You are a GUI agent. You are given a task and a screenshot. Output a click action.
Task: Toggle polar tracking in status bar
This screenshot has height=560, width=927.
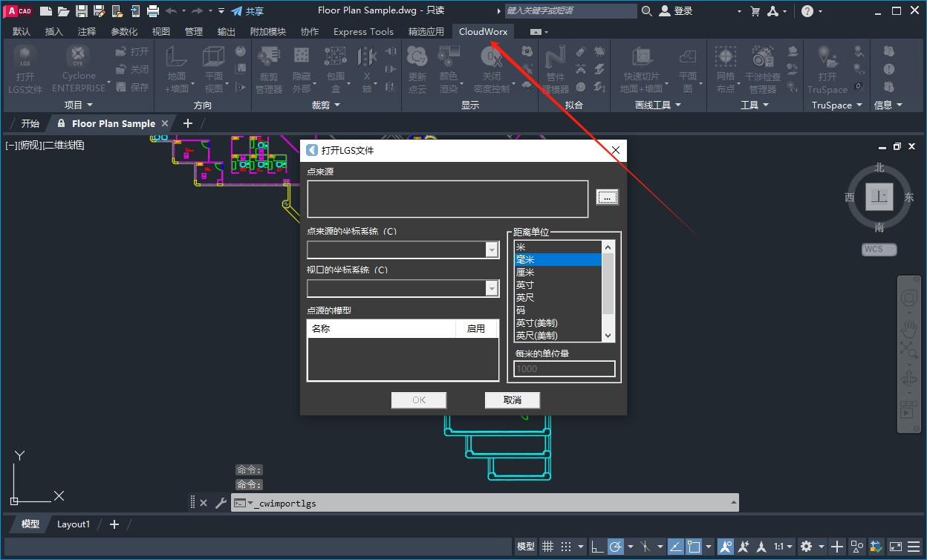[x=615, y=546]
